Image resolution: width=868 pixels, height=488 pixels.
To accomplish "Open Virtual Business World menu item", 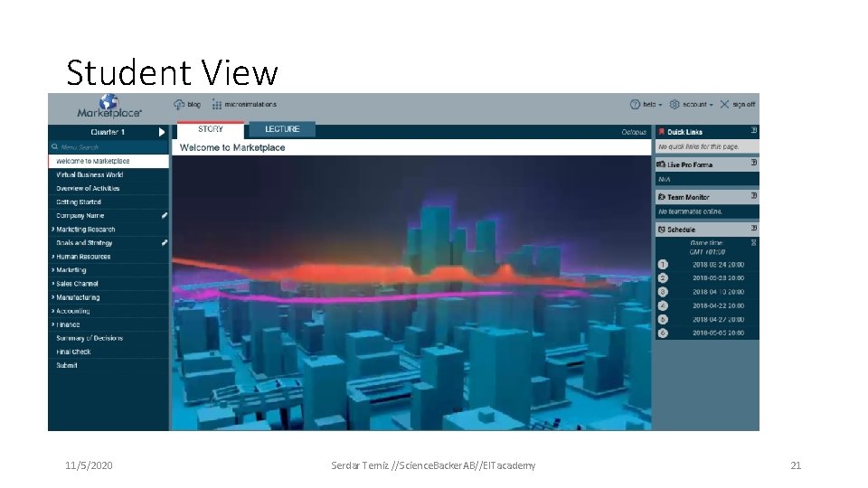I will [108, 174].
